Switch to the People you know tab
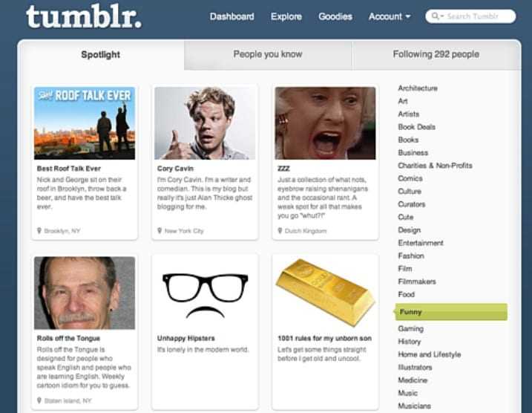 (x=268, y=54)
